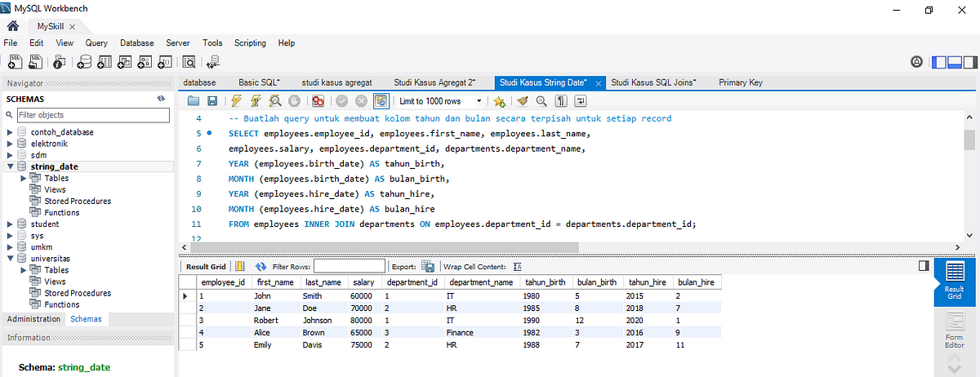Click the rollback X icon
Screen dimensions: 980x377
[x=361, y=101]
